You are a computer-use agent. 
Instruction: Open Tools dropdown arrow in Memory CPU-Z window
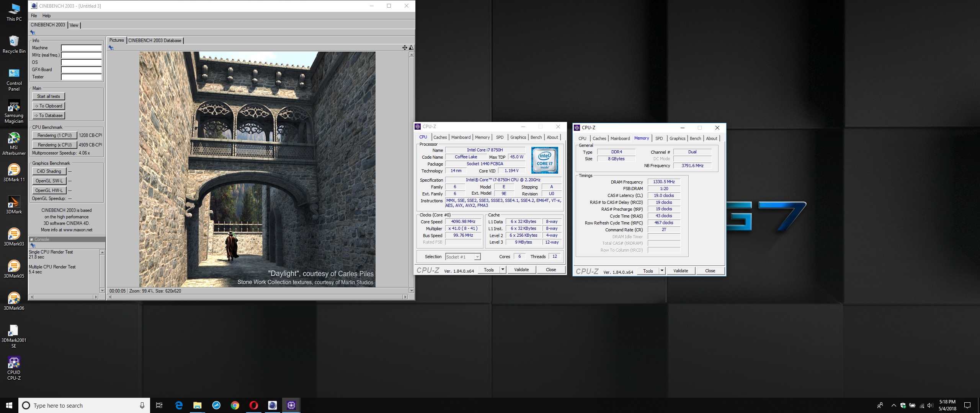(x=662, y=271)
